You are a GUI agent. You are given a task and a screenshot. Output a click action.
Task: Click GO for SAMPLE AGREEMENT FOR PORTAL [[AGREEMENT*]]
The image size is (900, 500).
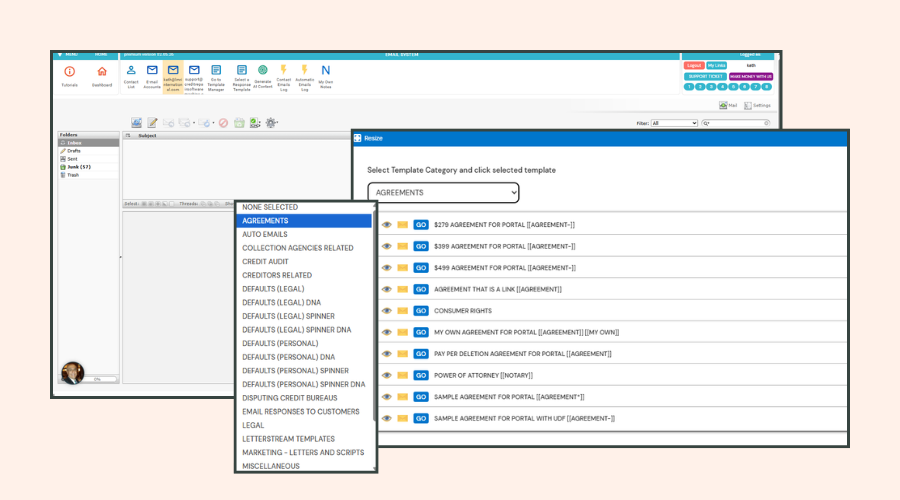click(421, 397)
